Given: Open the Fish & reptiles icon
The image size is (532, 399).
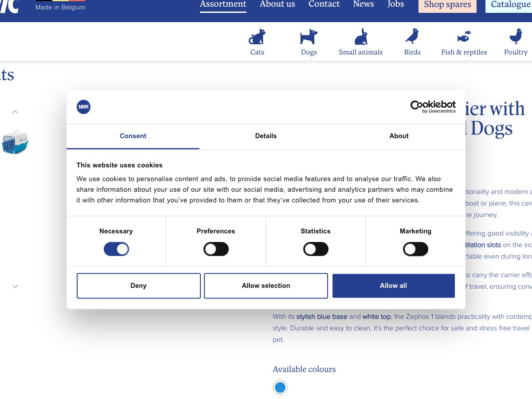Looking at the screenshot, I should [464, 36].
